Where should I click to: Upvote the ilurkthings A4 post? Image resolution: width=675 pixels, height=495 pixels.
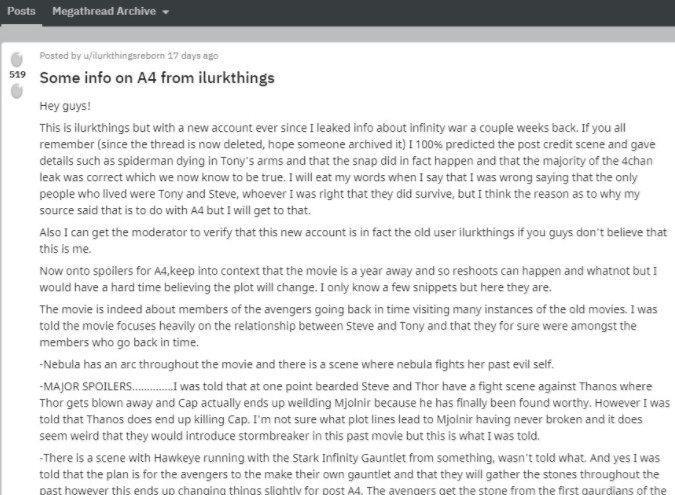[17, 57]
